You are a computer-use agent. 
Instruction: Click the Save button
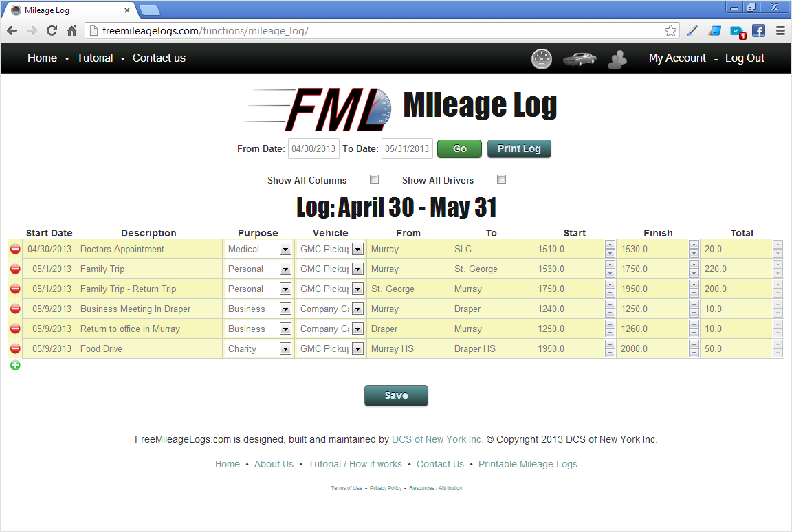click(396, 395)
